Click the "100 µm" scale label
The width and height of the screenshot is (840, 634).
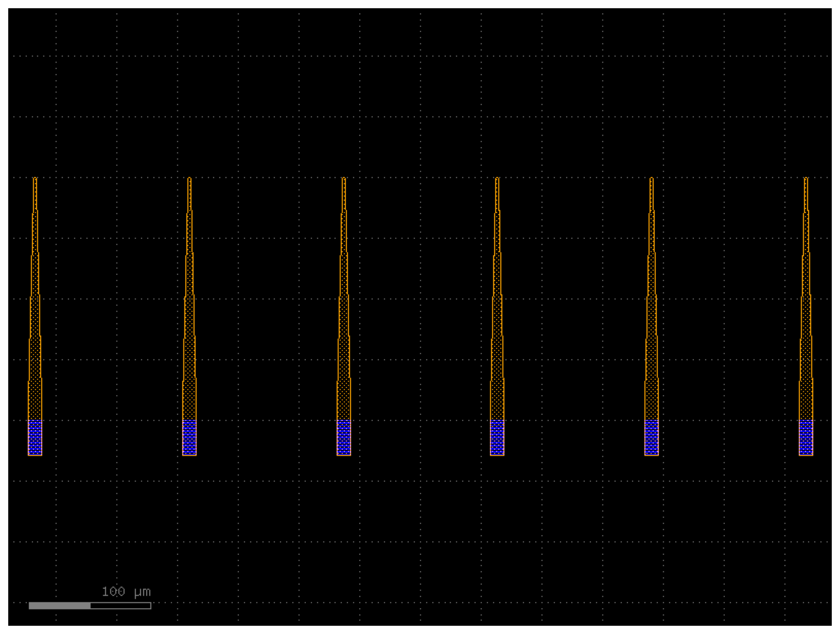(126, 592)
